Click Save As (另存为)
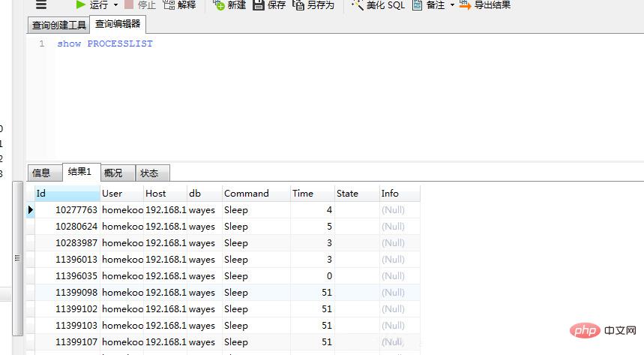 tap(313, 5)
